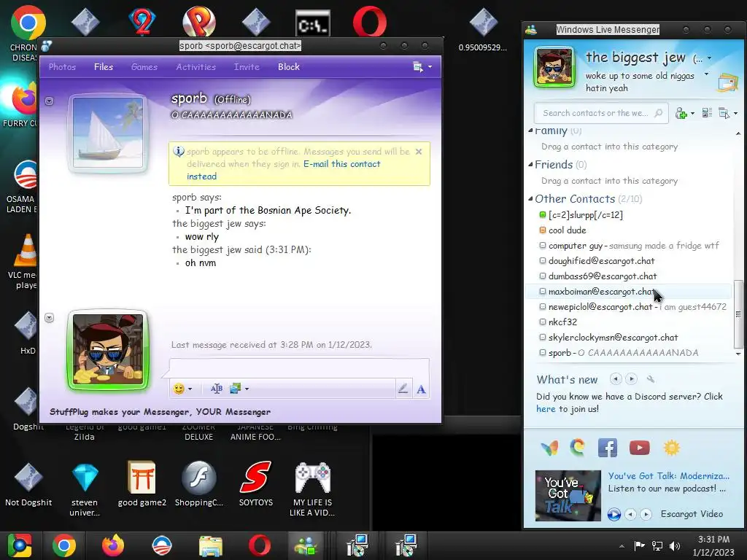747x560 pixels.
Task: Select contact nkcf32
Action: tap(629, 322)
